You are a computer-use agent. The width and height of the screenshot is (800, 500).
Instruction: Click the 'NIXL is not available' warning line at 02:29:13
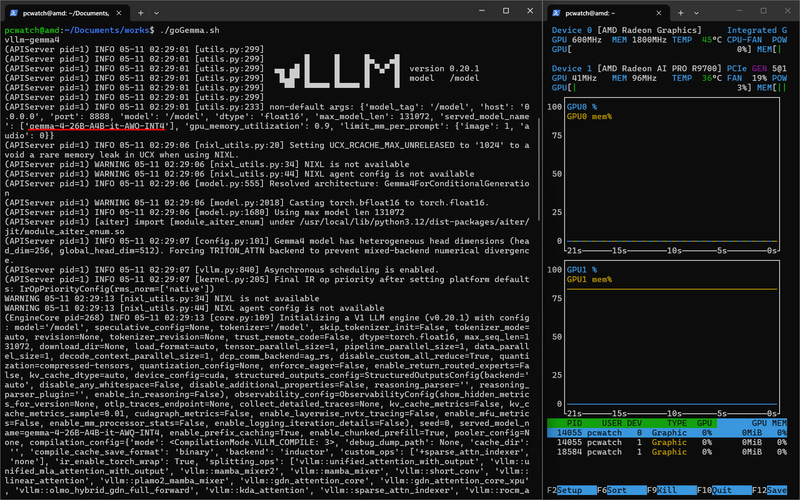click(162, 298)
